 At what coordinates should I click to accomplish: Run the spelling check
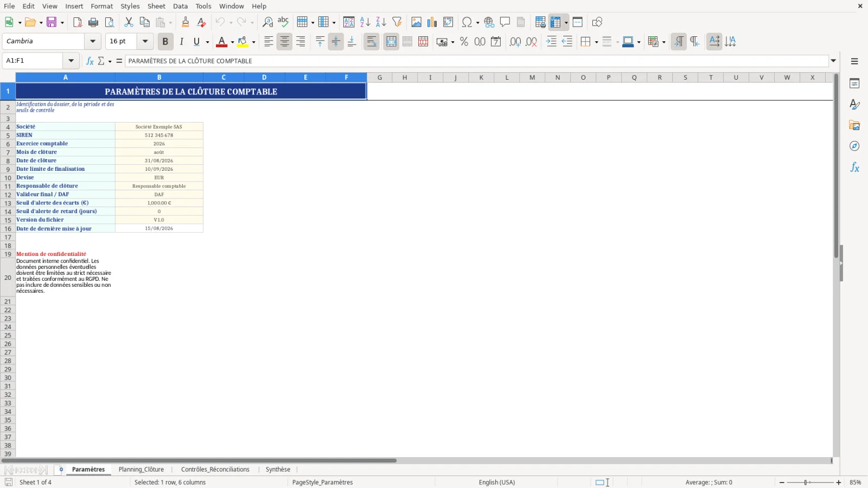[283, 22]
